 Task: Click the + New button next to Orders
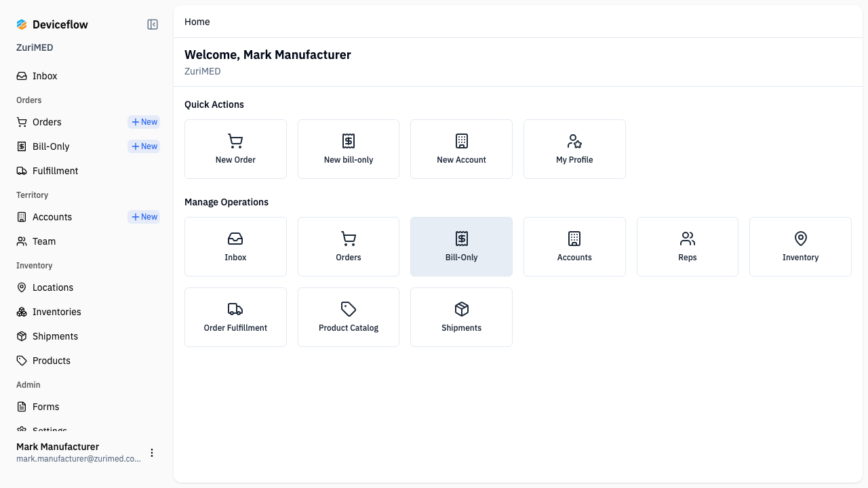[144, 122]
